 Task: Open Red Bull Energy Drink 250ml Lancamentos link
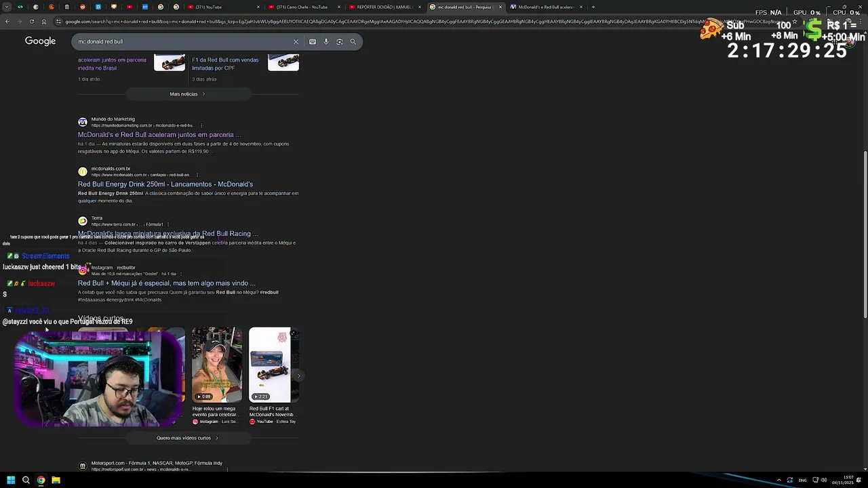(165, 184)
